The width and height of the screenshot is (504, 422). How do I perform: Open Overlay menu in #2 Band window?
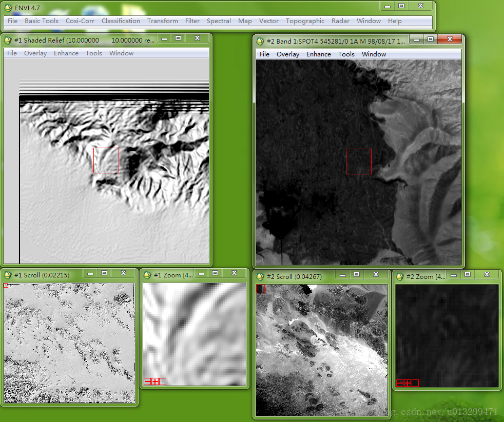click(287, 54)
